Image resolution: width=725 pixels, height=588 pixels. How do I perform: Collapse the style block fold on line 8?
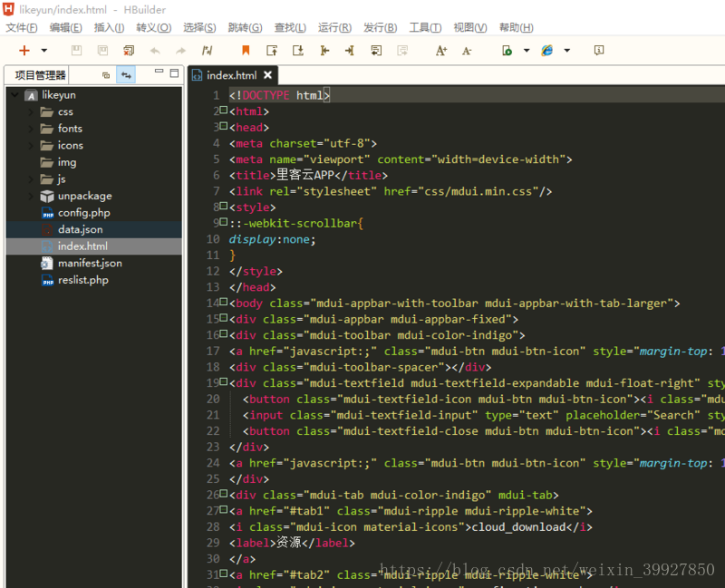coord(224,207)
